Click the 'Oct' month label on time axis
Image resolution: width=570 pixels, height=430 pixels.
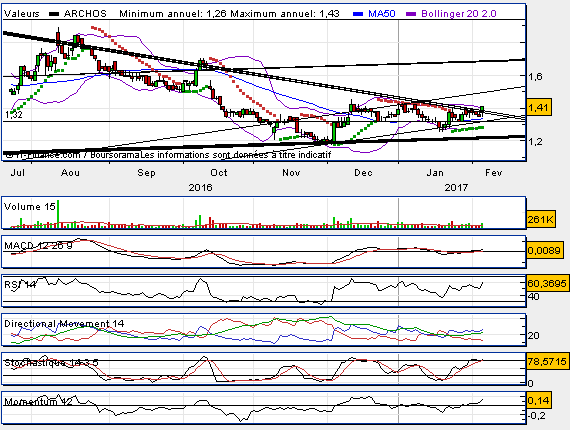pyautogui.click(x=219, y=172)
